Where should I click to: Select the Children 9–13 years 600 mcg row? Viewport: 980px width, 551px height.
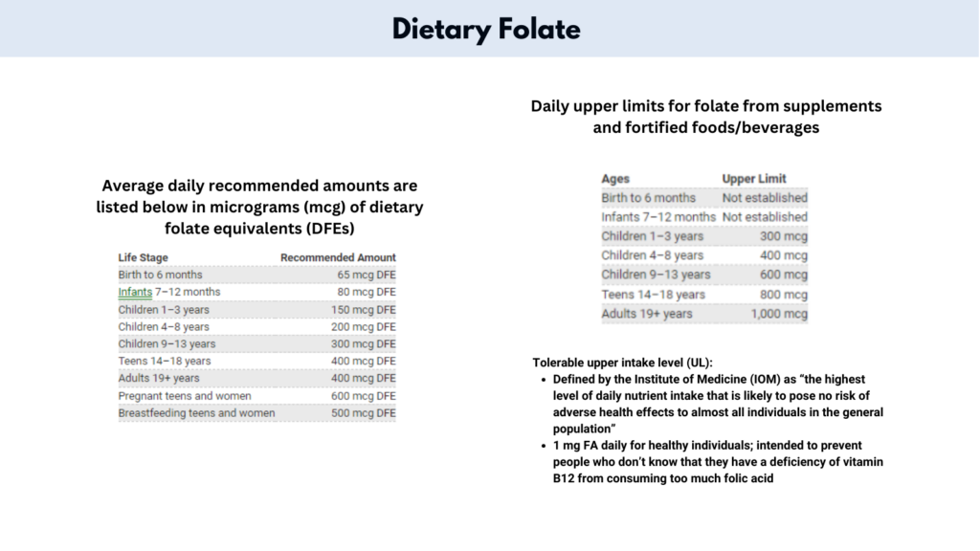pos(704,275)
